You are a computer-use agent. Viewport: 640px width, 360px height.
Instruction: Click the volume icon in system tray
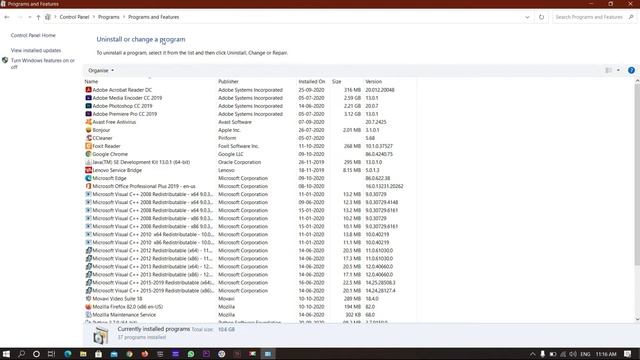(x=573, y=354)
